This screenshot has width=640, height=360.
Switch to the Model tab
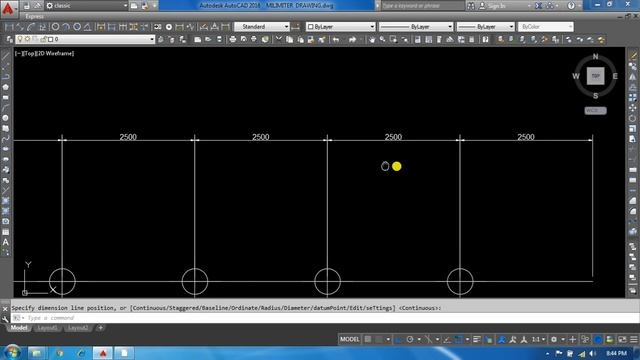pos(19,328)
